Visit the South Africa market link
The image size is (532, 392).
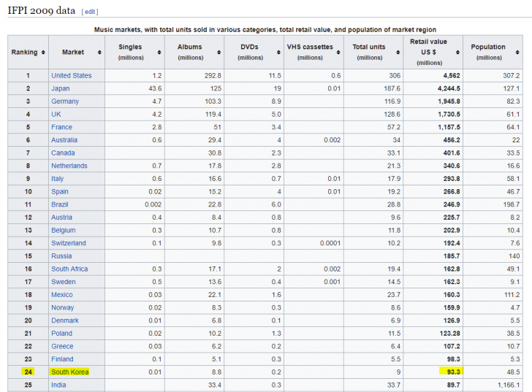69,269
